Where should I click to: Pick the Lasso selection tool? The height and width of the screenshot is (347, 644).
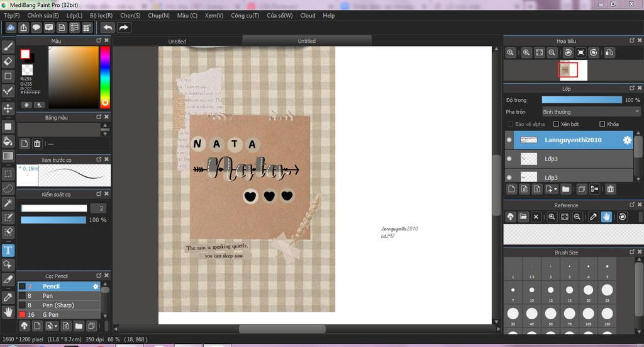pos(8,189)
